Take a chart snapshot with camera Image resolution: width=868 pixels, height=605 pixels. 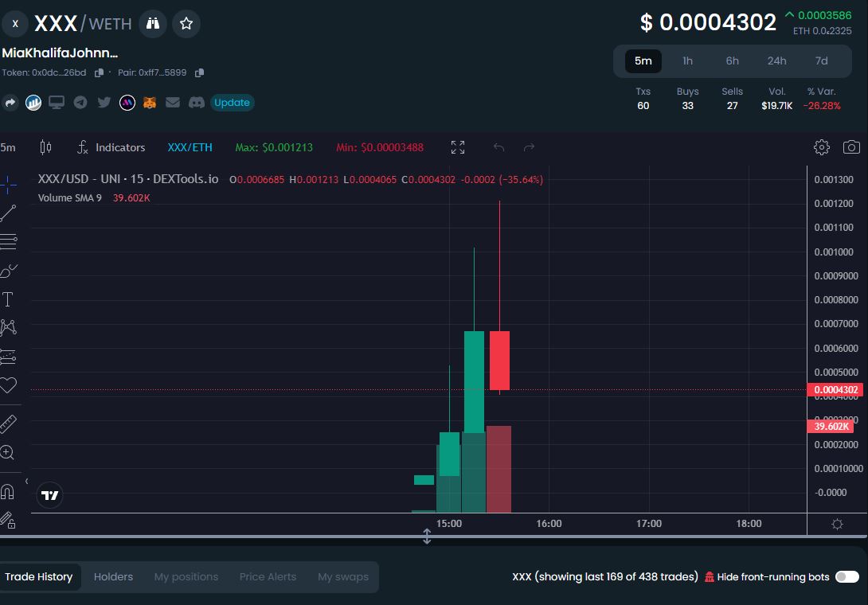tap(851, 147)
